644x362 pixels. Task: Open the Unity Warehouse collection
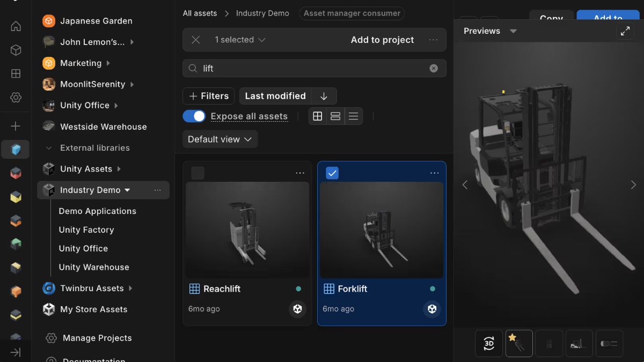point(94,267)
